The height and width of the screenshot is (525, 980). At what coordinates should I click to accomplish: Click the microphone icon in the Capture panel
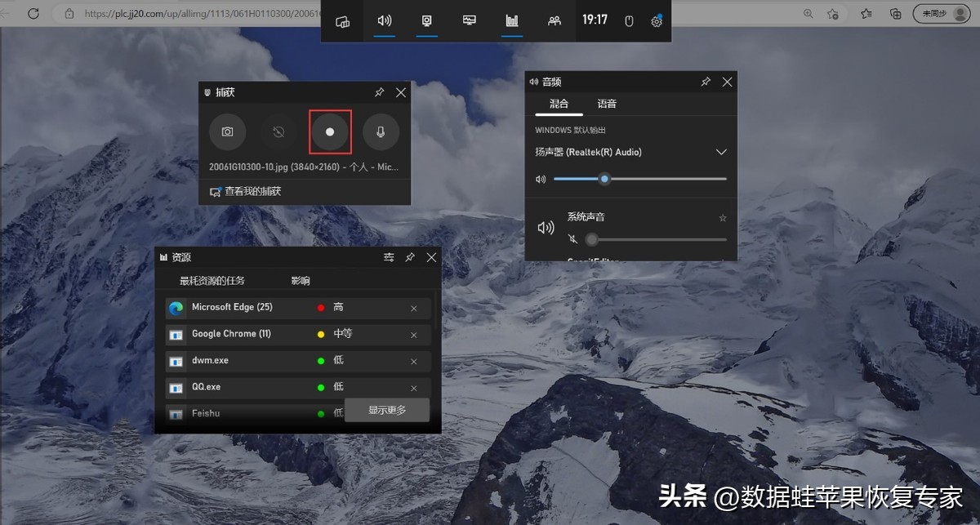(381, 132)
